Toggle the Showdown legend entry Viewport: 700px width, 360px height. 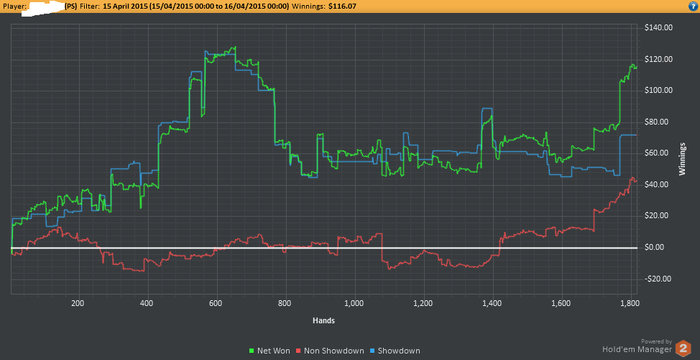point(395,351)
